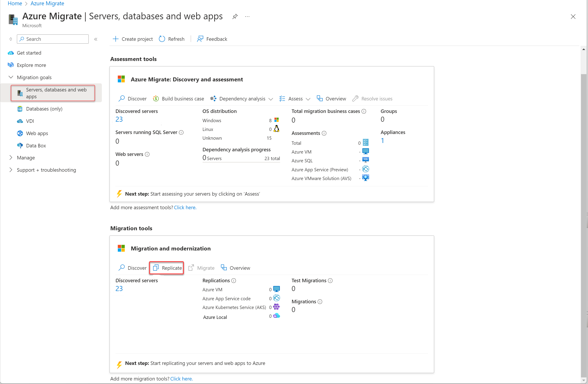
Task: Open the ellipsis more options menu
Action: point(247,16)
